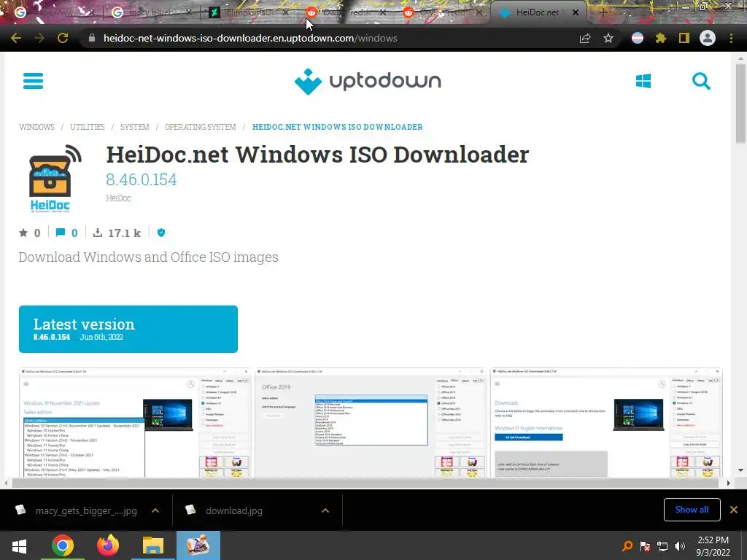The image size is (747, 560).
Task: Click the UTILITIES breadcrumb link
Action: pos(88,127)
